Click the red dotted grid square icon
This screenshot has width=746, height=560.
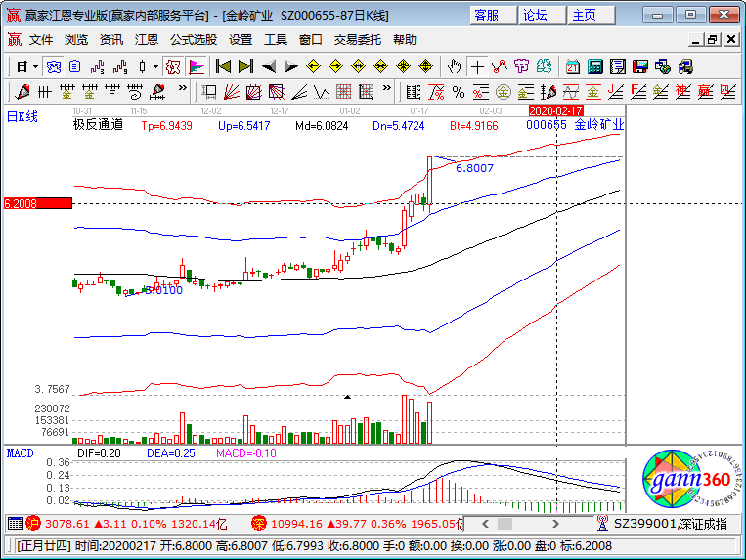343,91
